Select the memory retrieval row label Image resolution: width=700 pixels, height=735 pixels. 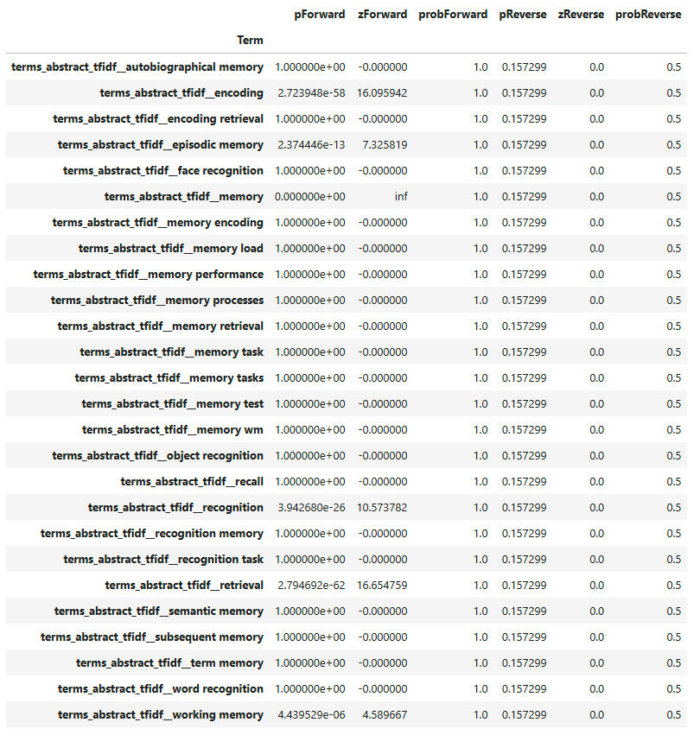[161, 326]
